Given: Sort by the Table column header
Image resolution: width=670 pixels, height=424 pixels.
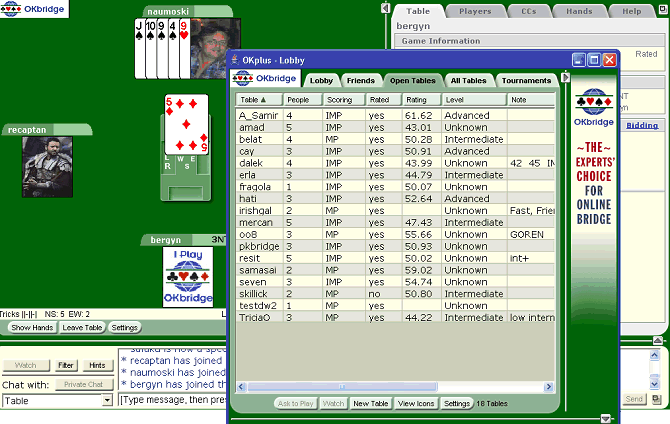Looking at the screenshot, I should [259, 100].
